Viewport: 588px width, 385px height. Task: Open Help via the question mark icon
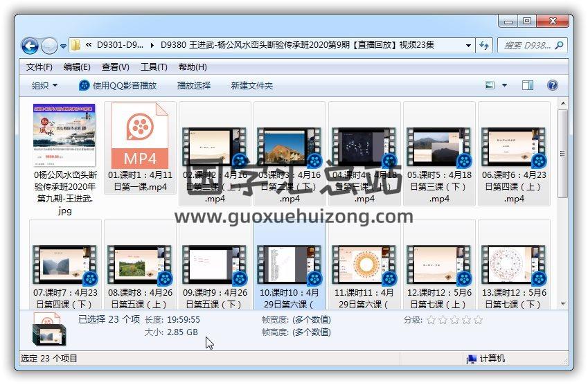click(x=552, y=85)
